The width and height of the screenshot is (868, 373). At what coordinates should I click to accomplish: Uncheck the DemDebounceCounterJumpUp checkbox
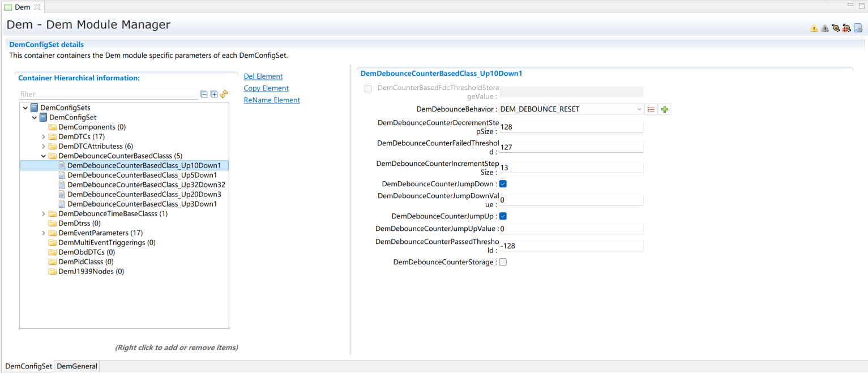click(503, 216)
